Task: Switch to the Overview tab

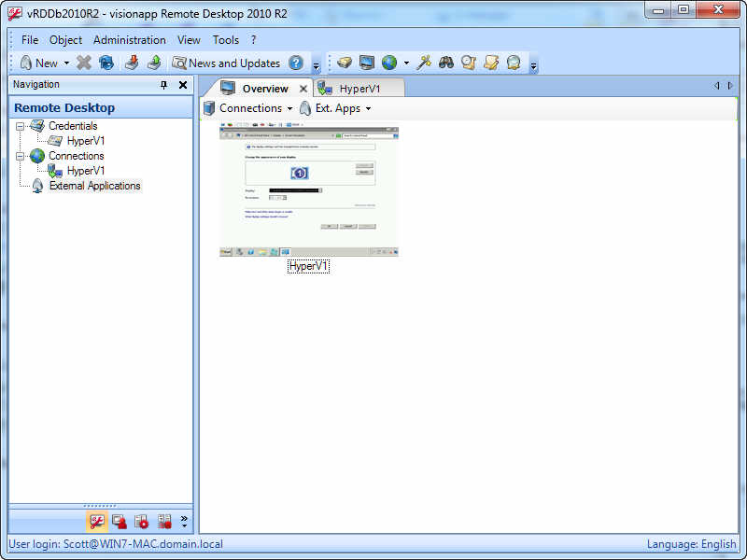Action: click(x=265, y=89)
